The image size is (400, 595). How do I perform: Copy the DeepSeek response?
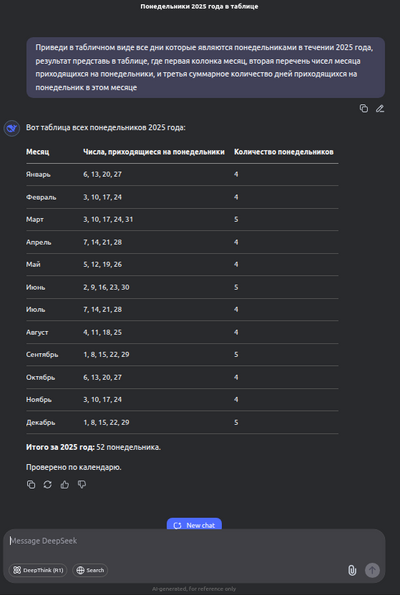pos(31,485)
